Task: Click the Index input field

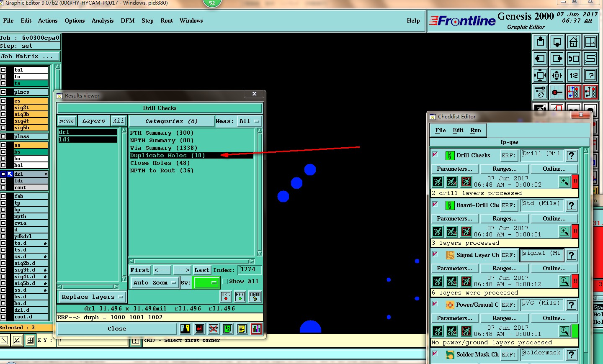Action: tap(250, 270)
